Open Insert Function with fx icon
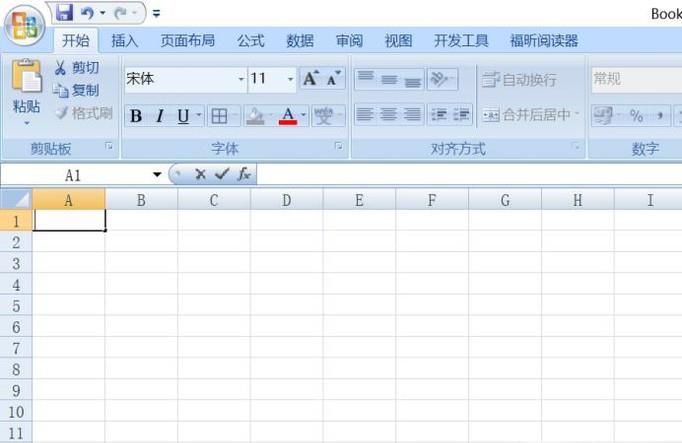Screen dimensions: 682x443 pyautogui.click(x=244, y=174)
